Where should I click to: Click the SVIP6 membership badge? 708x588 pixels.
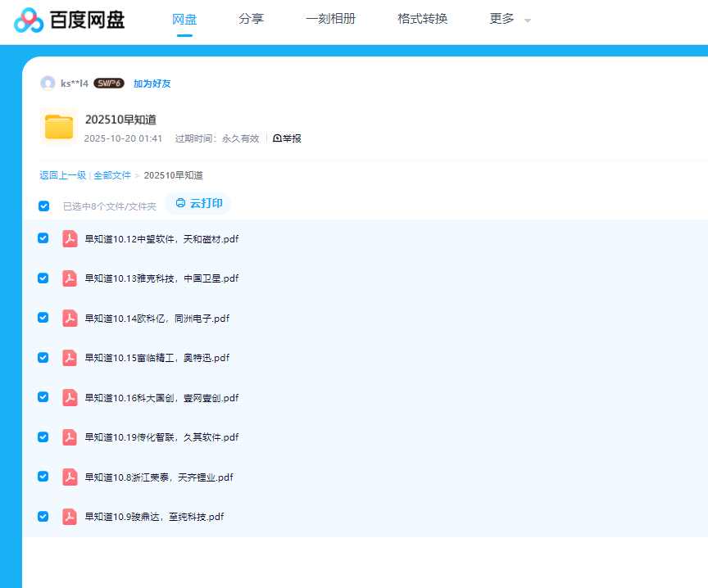pyautogui.click(x=109, y=84)
